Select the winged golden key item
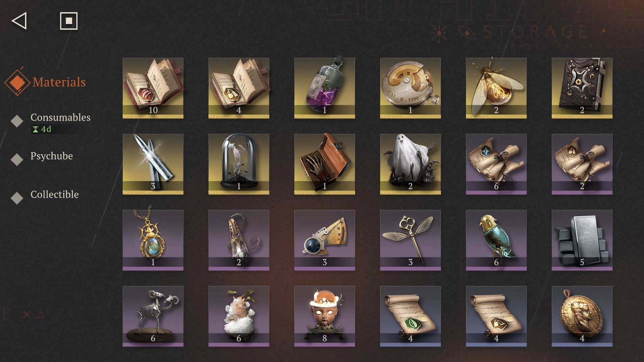Viewport: 644px width, 362px height. coord(410,240)
